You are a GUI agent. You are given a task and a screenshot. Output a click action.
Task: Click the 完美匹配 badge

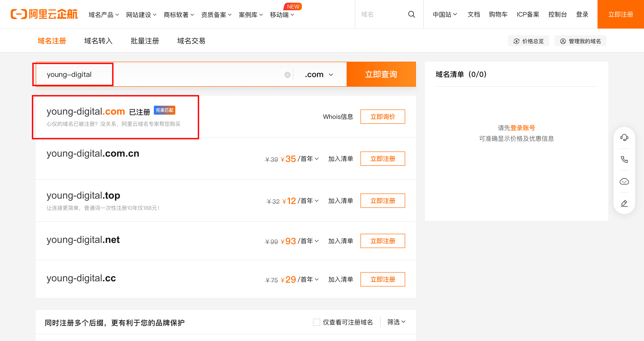tap(165, 110)
